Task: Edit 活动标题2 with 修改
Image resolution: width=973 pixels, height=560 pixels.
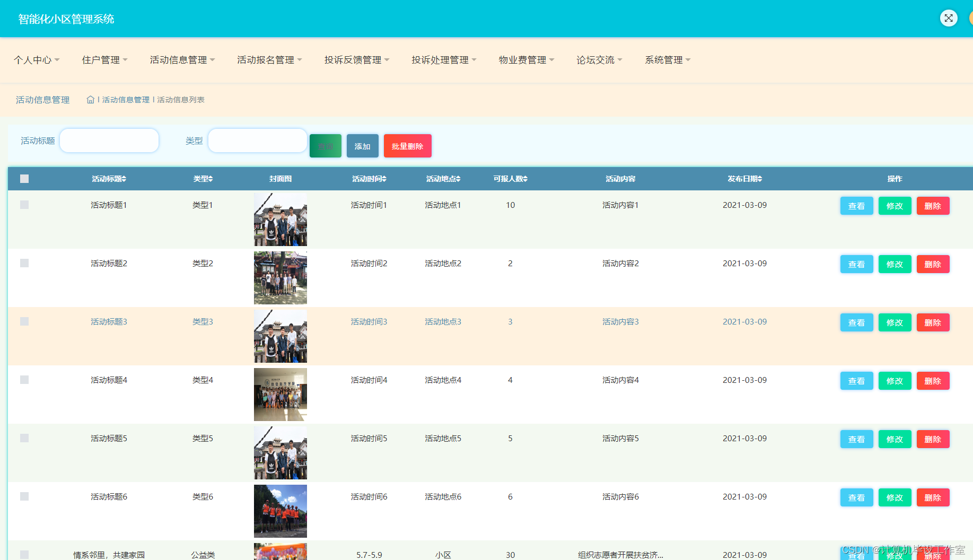Action: tap(895, 264)
